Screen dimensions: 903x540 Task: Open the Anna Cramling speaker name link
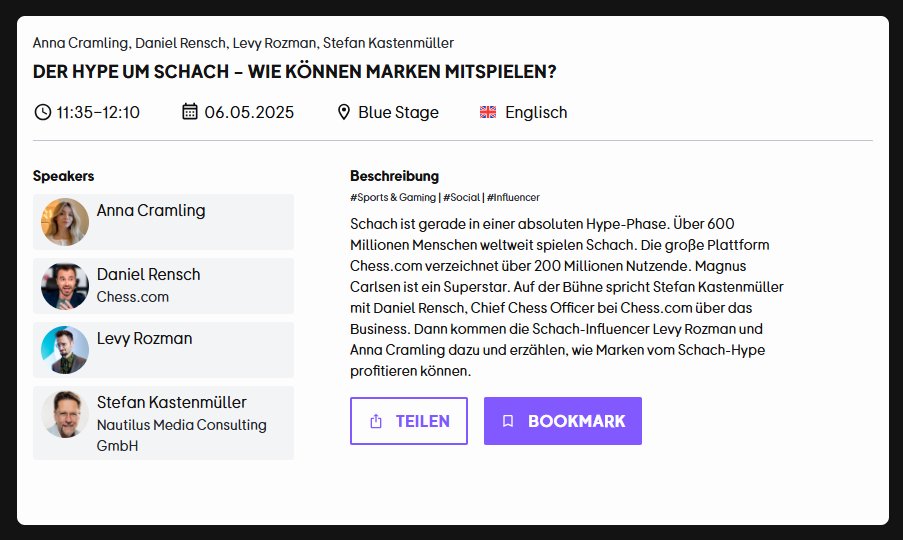[151, 211]
